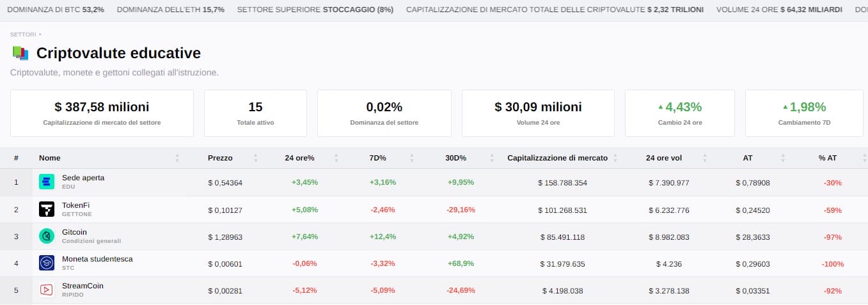
Task: Open the Sede aperta EDU coin icon
Action: click(47, 182)
